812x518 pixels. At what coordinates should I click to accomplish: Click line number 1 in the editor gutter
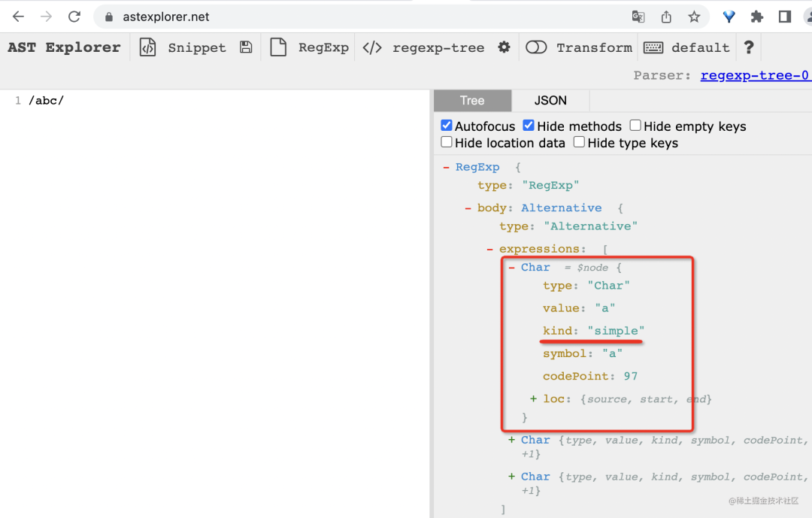tap(18, 101)
